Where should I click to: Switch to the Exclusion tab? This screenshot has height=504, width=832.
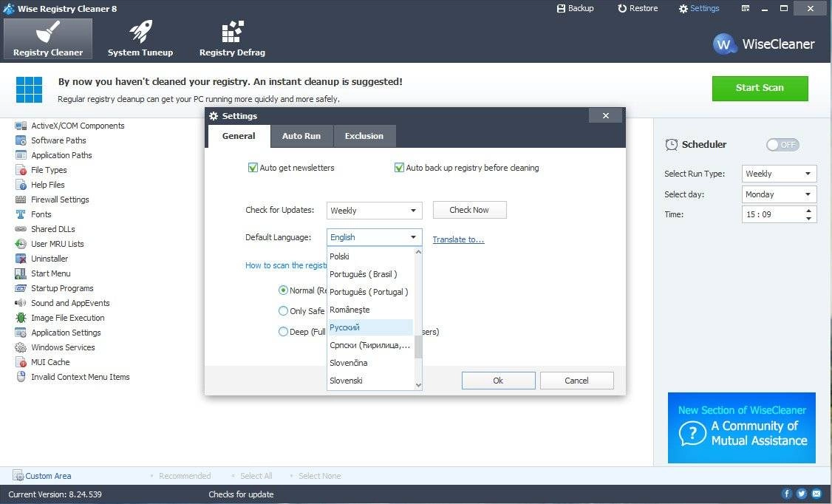pyautogui.click(x=364, y=136)
